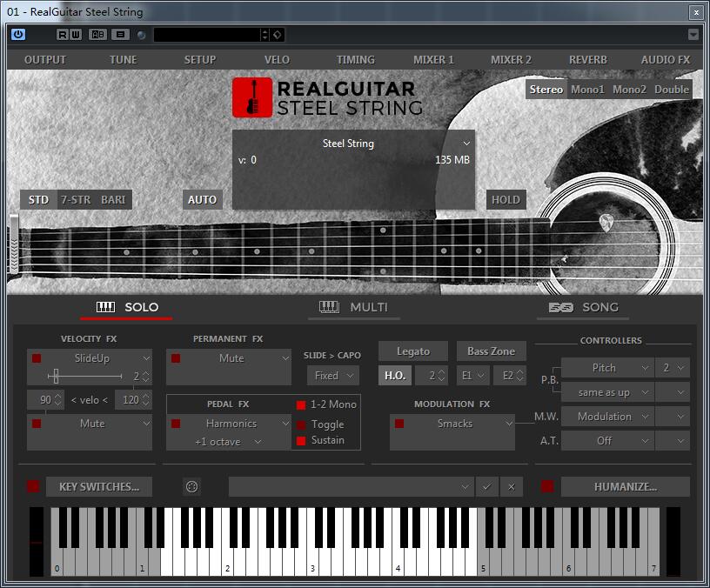Click the velocity lower limit 90 stepper
The width and height of the screenshot is (710, 588).
[57, 400]
